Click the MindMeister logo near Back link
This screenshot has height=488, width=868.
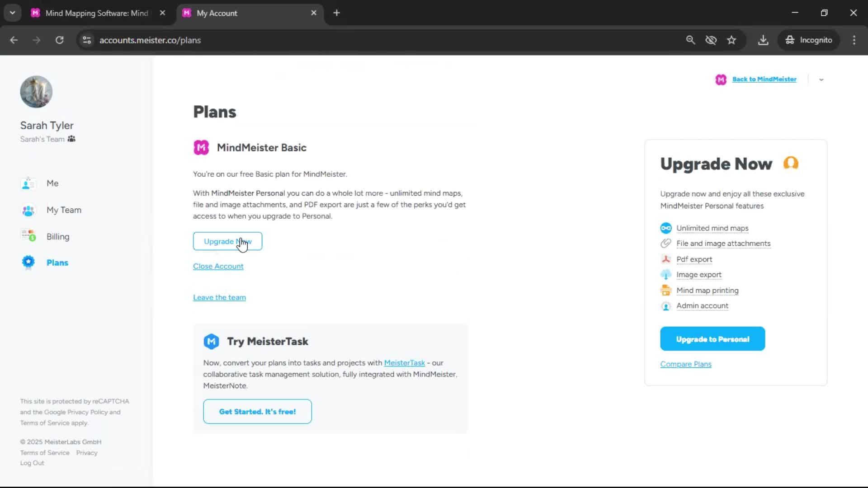721,80
